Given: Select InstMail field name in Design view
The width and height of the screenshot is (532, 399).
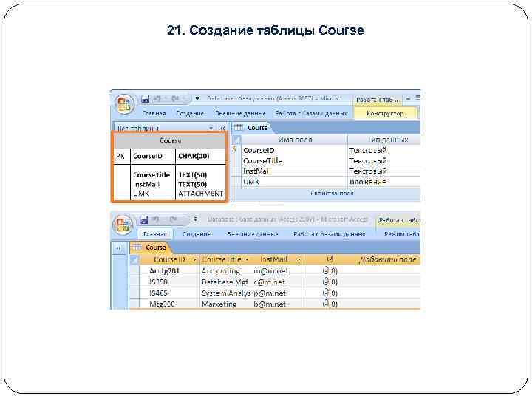Looking at the screenshot, I should pyautogui.click(x=257, y=171).
